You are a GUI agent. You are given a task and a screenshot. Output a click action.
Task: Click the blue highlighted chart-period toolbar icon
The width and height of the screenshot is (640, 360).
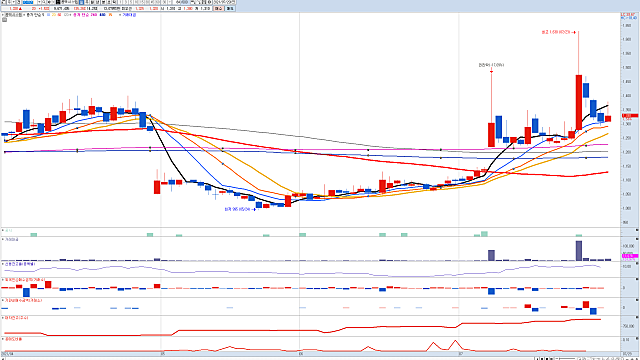(81, 2)
